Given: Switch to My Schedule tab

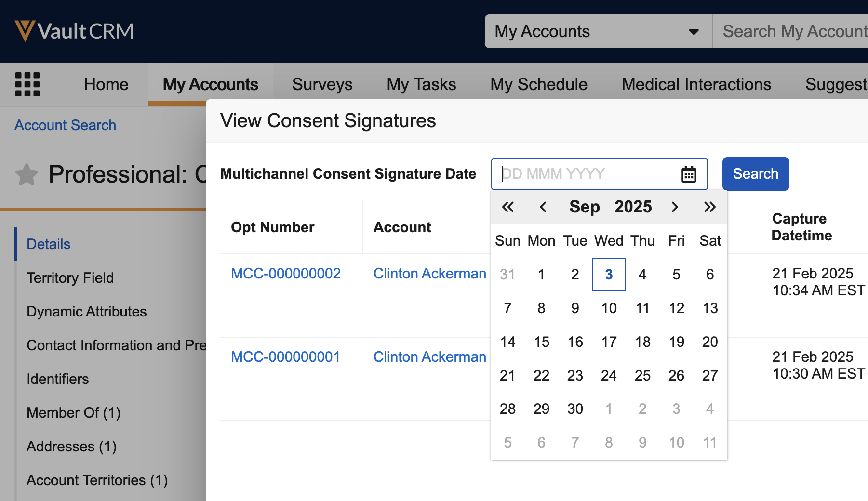Looking at the screenshot, I should pyautogui.click(x=538, y=84).
